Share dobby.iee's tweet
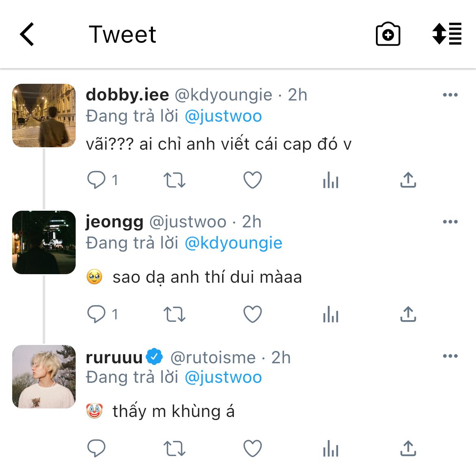476x467 pixels. point(408,180)
